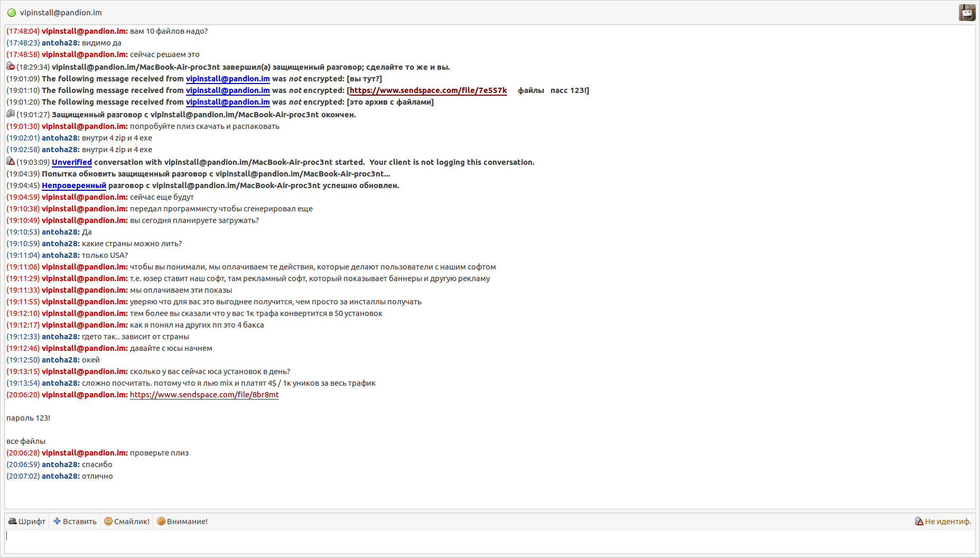980x558 pixels.
Task: Click the 19:02:01 "внутри 4 zip и 4 exe" message
Action: [117, 138]
